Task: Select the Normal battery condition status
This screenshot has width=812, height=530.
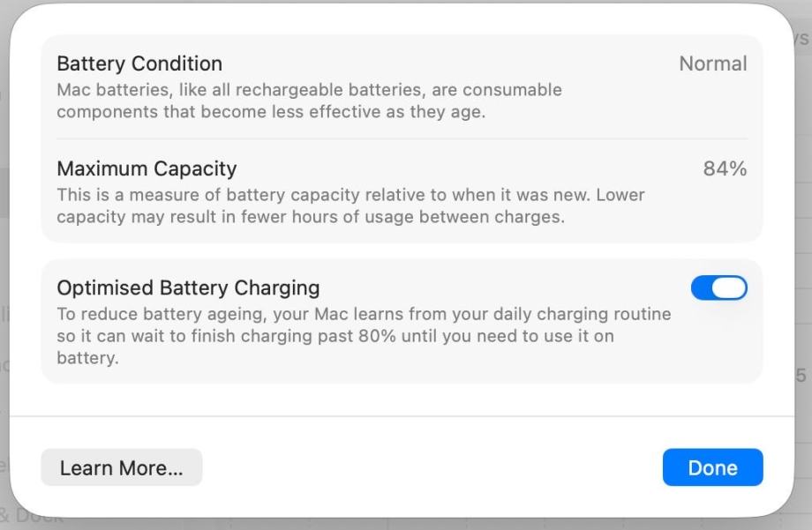Action: click(x=712, y=63)
